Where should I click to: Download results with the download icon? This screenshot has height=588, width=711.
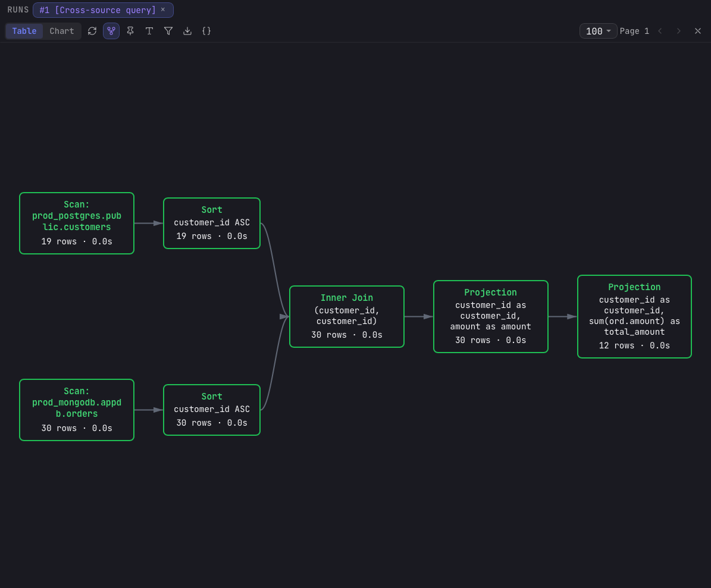(187, 31)
